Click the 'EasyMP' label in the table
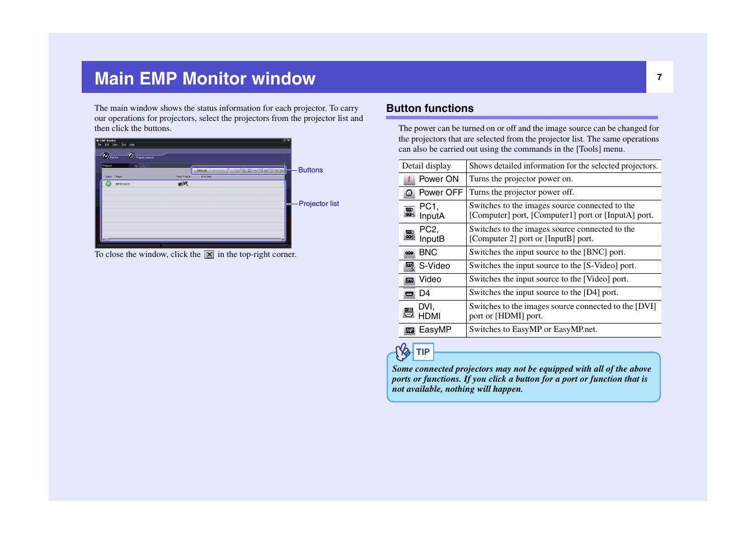Screen dimensions: 756x534 [x=435, y=330]
